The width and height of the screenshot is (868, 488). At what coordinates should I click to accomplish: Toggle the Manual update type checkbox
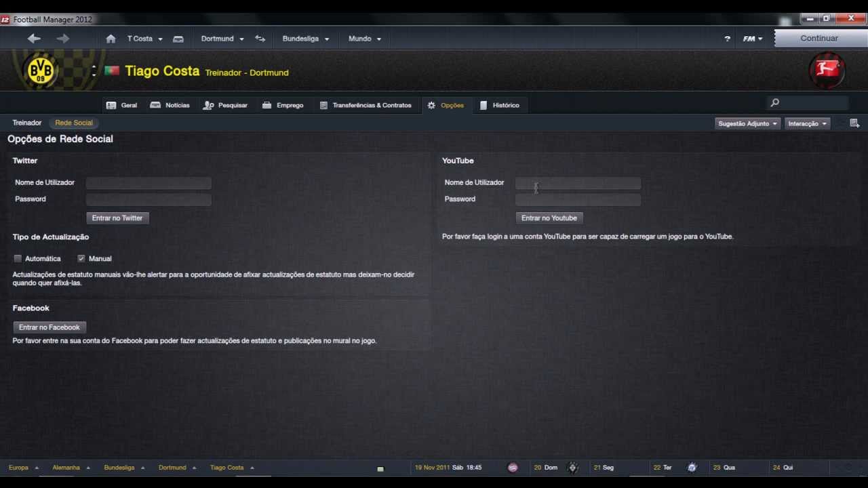81,259
